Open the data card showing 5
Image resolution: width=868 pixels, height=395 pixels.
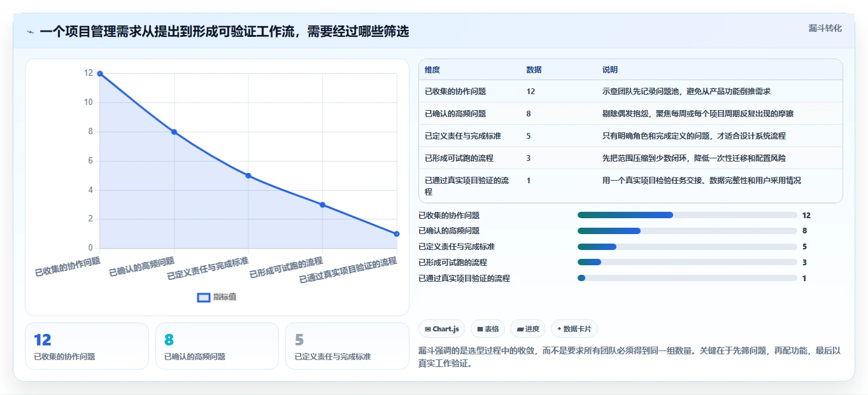coord(347,346)
